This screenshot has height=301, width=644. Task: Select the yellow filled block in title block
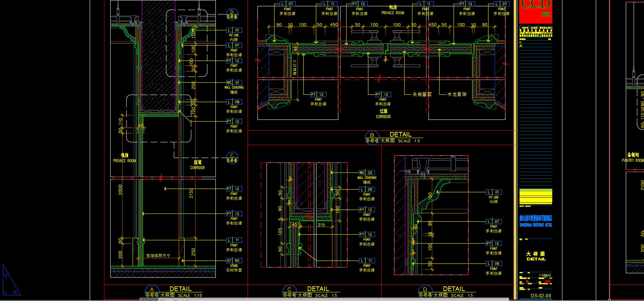pos(536,197)
